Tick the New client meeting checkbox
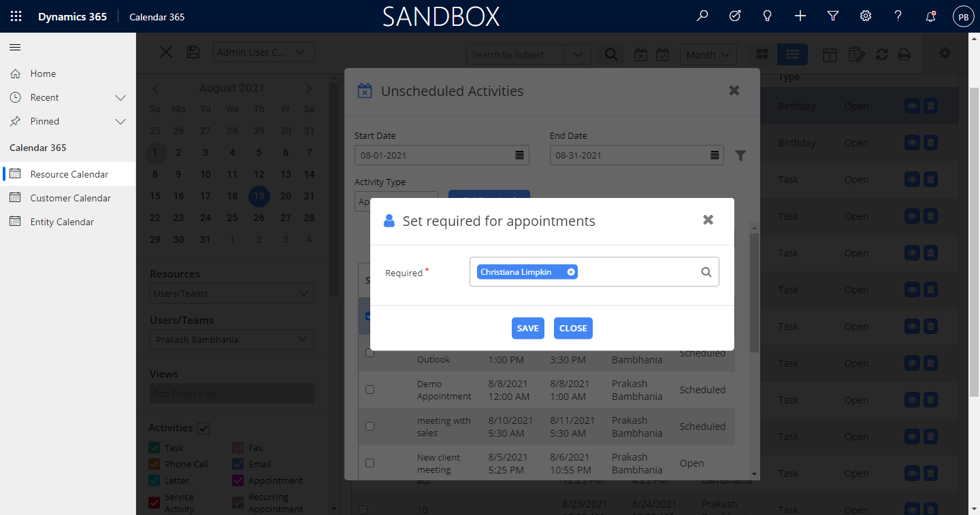Image resolution: width=980 pixels, height=515 pixels. point(370,463)
